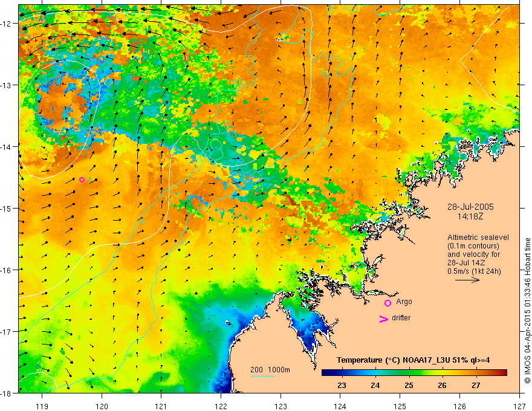Click the '0.5m/s (1kt 24h)' text

(475, 271)
